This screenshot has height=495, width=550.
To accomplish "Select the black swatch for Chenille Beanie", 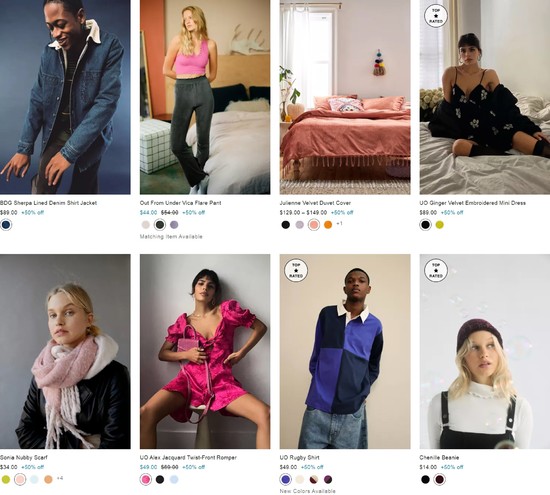I will point(425,479).
